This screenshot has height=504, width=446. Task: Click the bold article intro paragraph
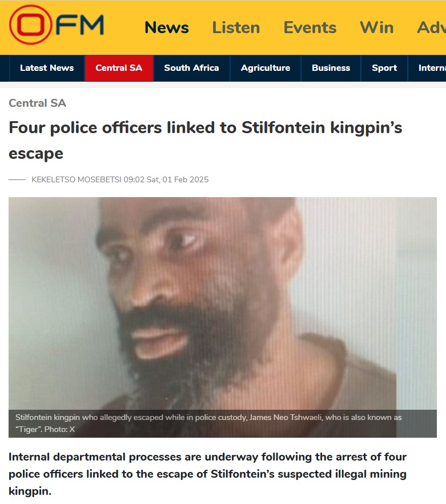207,474
